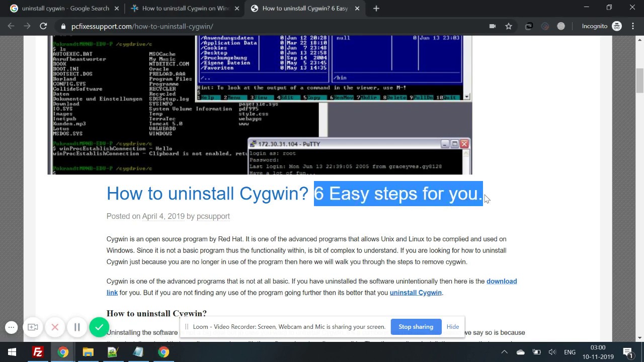Click the battery power tray icon

537,352
